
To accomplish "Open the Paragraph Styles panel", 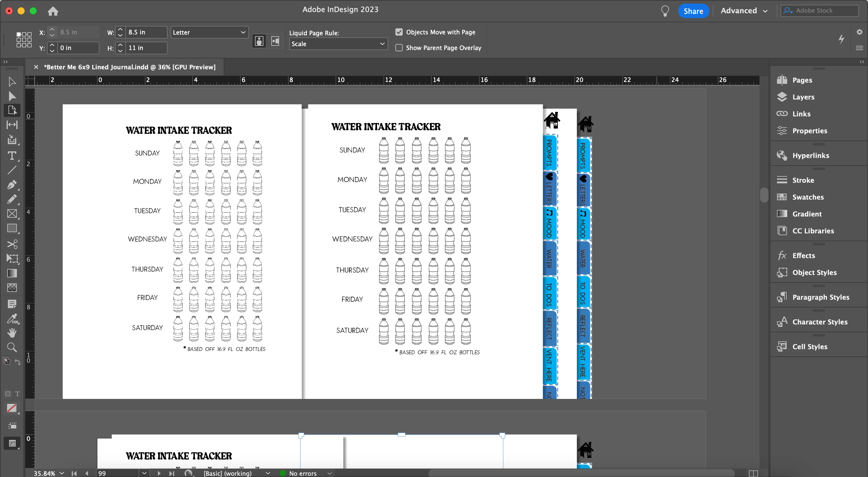I will click(x=820, y=297).
